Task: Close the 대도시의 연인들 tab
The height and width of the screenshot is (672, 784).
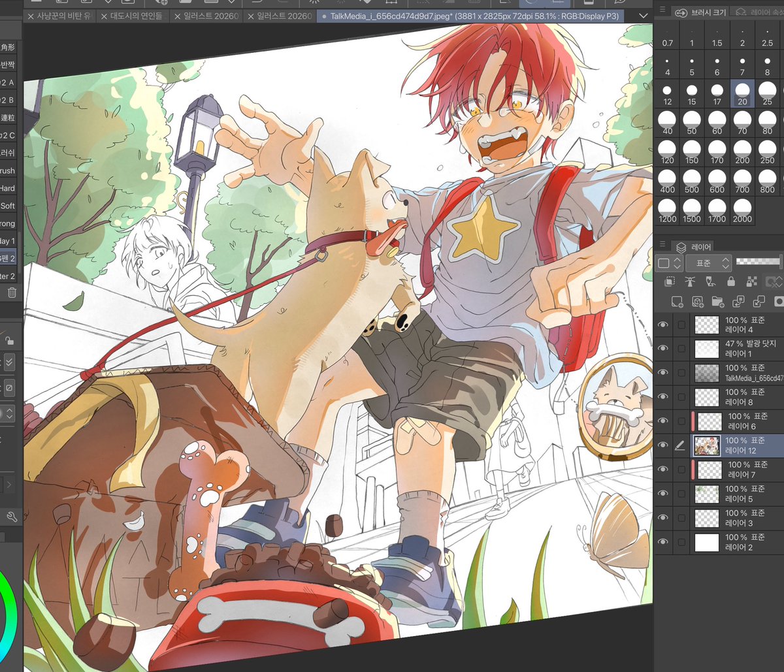Action: tap(105, 16)
